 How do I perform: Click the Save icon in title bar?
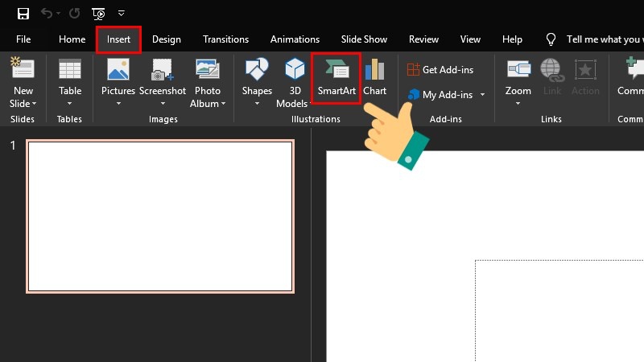pyautogui.click(x=23, y=14)
